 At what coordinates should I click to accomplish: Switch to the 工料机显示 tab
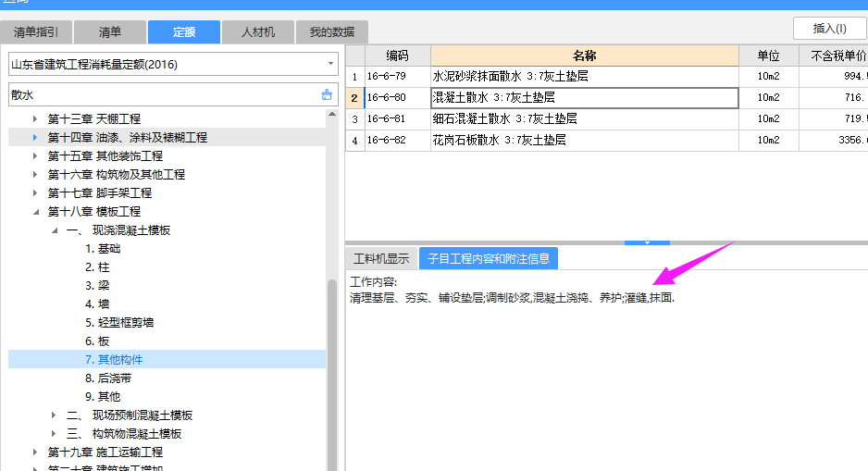point(381,258)
